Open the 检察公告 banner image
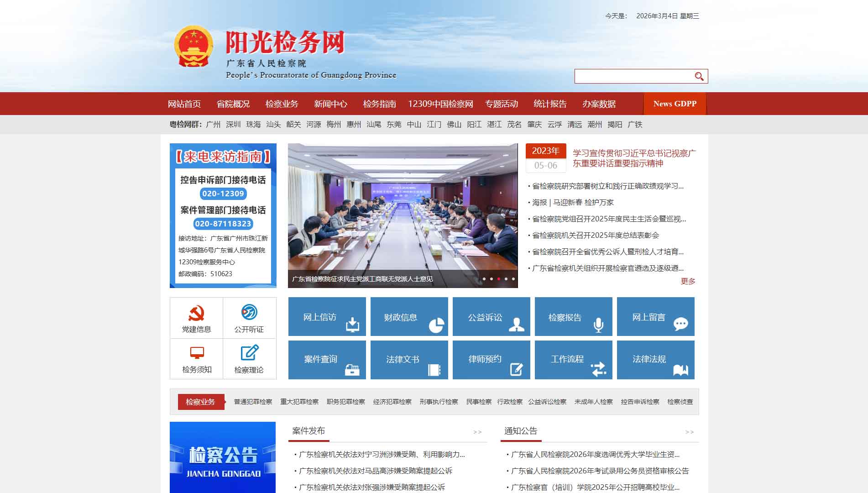The image size is (868, 493). [x=223, y=457]
